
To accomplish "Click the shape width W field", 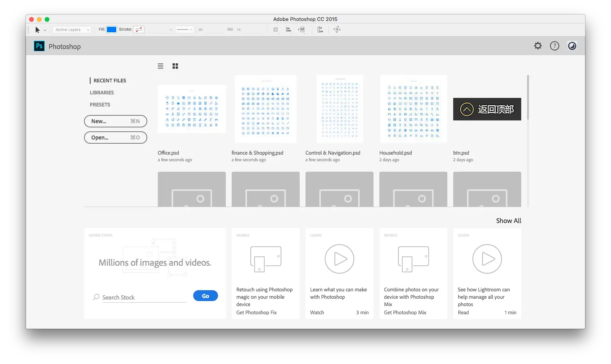I will tap(214, 30).
